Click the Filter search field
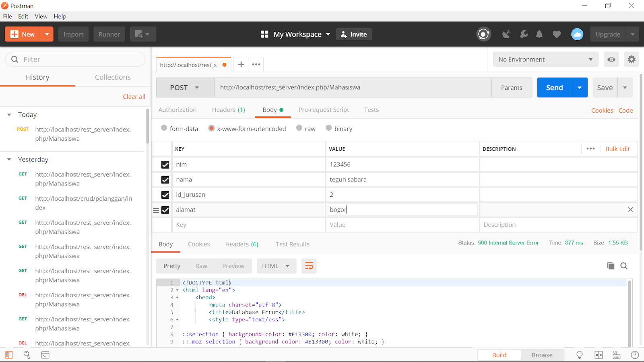This screenshot has height=362, width=644. point(75,60)
